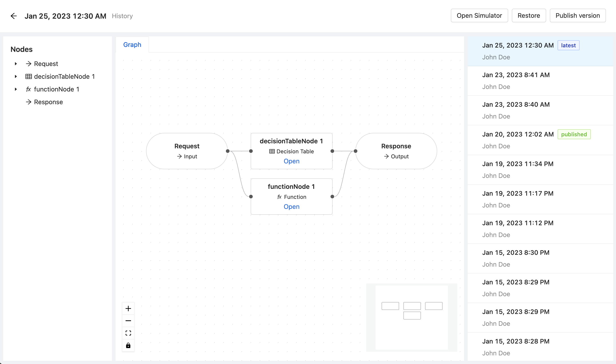Image resolution: width=616 pixels, height=364 pixels.
Task: Select the Request input node on graph
Action: 187,151
